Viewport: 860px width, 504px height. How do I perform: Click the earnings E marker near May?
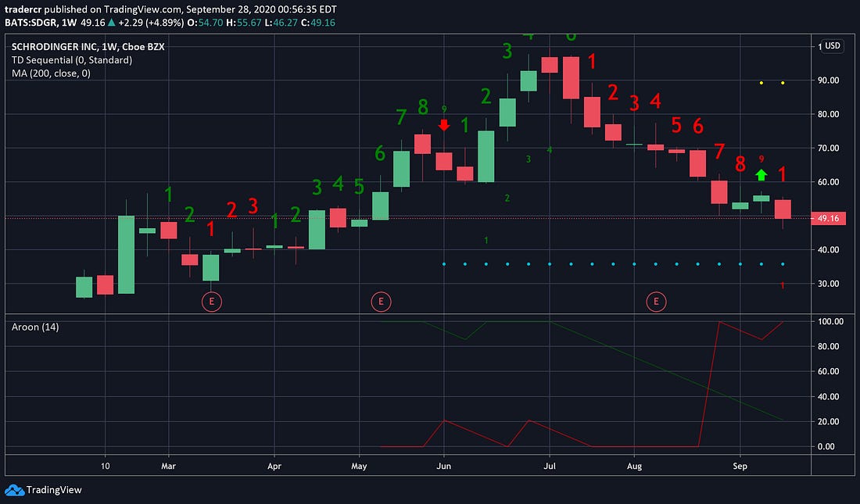(382, 302)
